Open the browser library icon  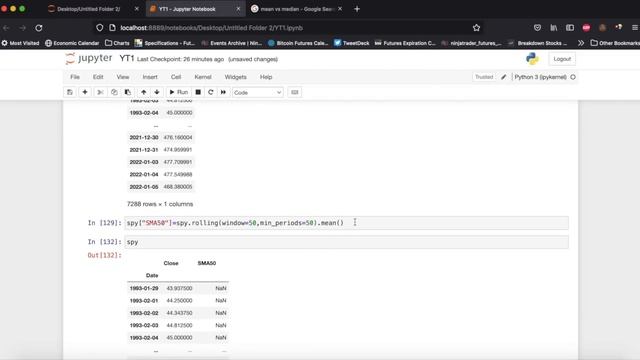(553, 28)
